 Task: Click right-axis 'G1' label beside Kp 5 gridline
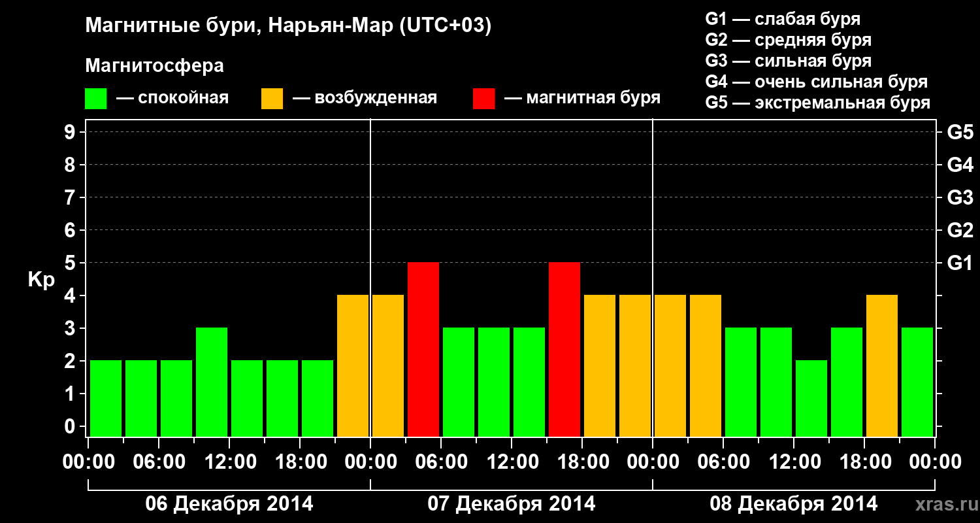pyautogui.click(x=960, y=263)
